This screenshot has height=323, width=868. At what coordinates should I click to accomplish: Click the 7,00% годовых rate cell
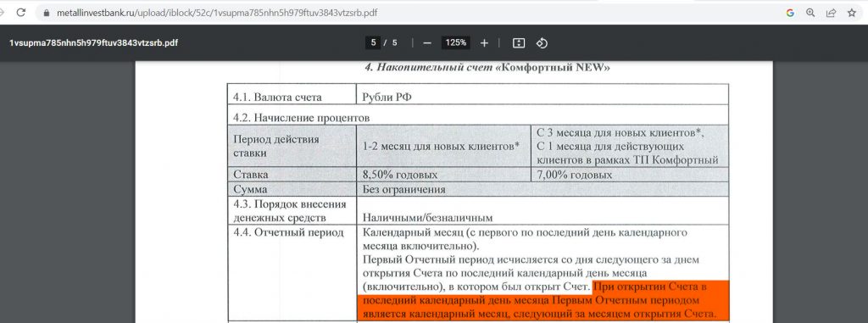tap(630, 175)
